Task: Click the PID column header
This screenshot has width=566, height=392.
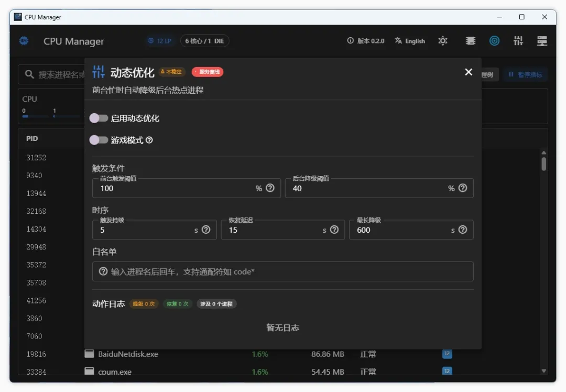Action: pos(32,138)
